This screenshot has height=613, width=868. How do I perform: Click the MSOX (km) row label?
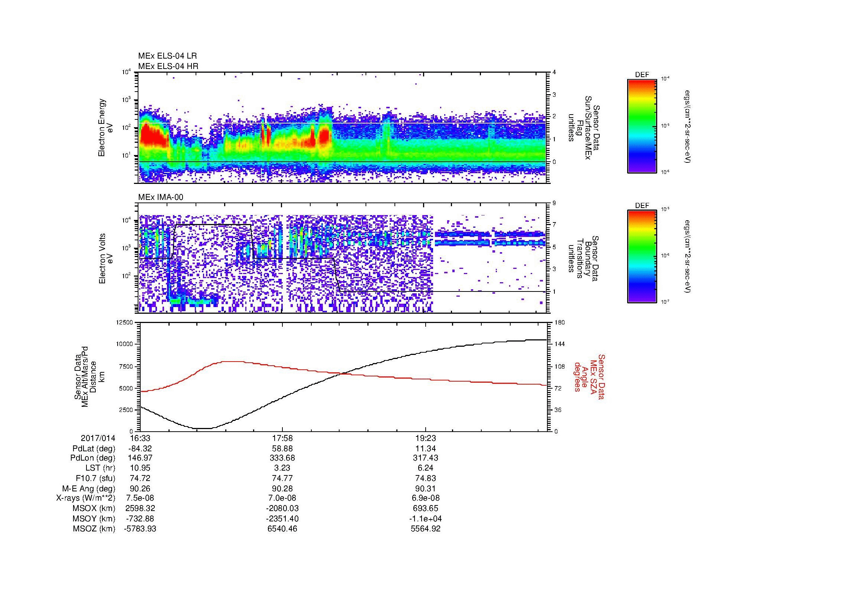(94, 508)
